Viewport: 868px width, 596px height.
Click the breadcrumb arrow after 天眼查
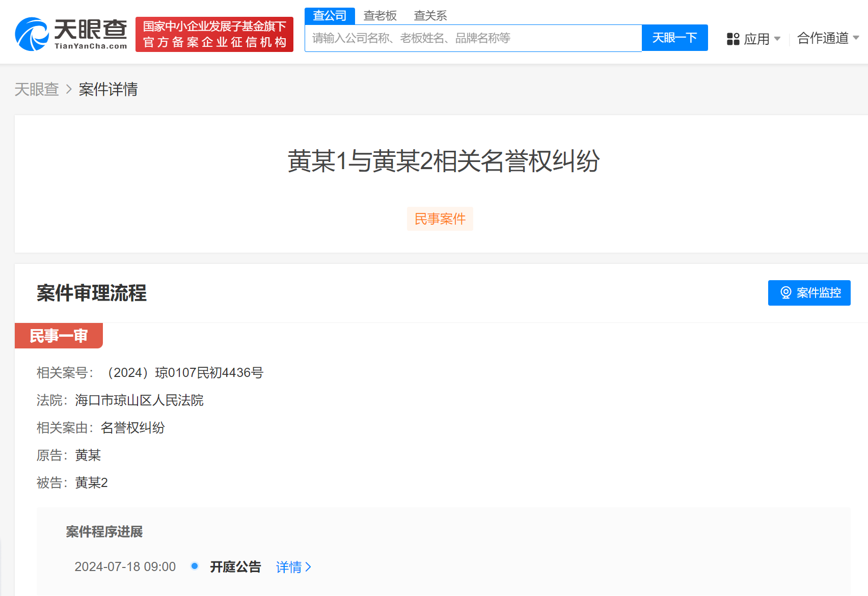tap(68, 90)
